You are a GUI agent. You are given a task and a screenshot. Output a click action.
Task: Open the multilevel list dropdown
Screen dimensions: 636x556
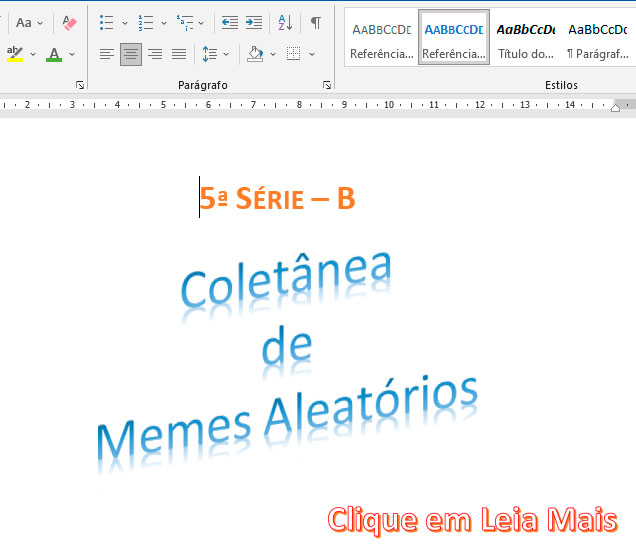coord(201,22)
